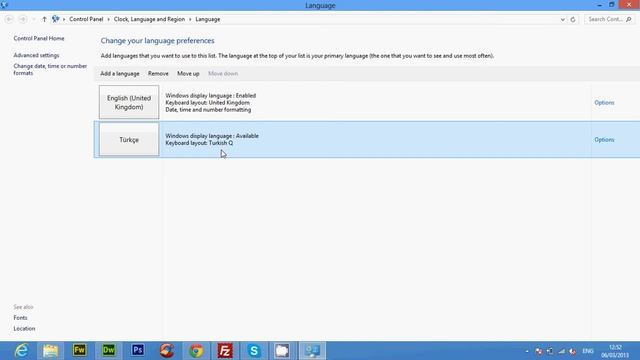Open the grey app icon after Skype

[x=282, y=351]
